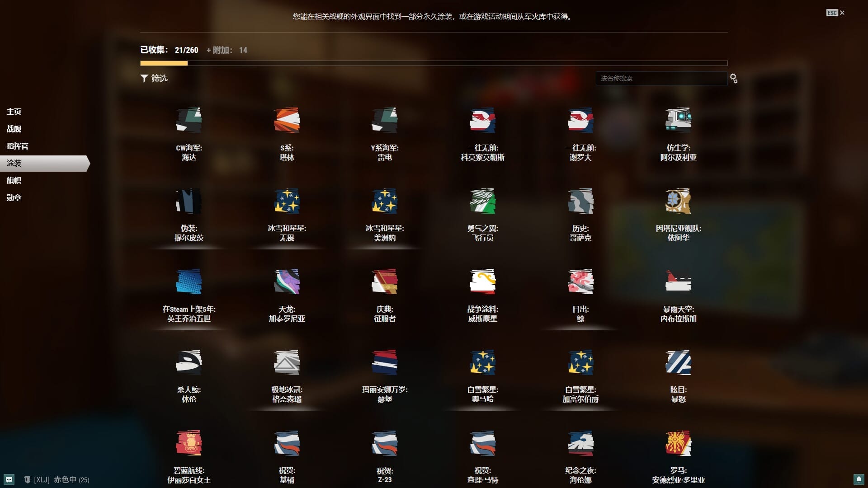868x488 pixels.
Task: Open the 罗马 安德烈亚·多里亚 camouflage
Action: (678, 443)
